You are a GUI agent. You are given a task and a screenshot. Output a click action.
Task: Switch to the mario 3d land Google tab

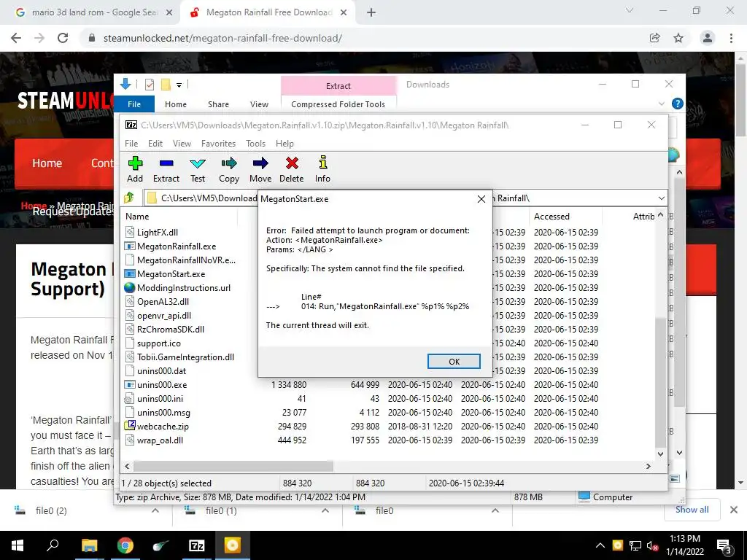[x=94, y=12]
